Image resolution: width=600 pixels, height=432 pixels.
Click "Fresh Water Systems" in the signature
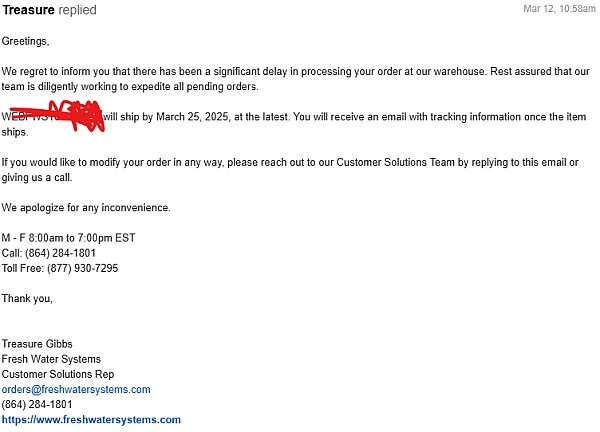[x=51, y=359]
